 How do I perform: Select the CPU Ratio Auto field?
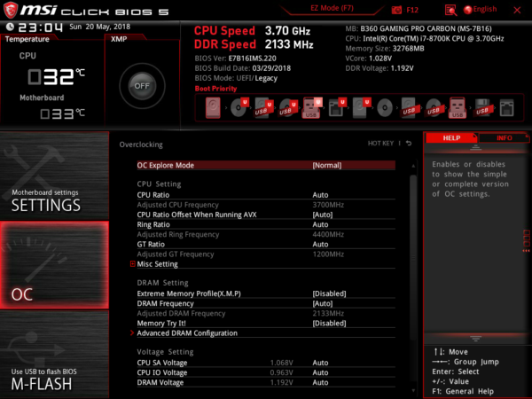320,195
